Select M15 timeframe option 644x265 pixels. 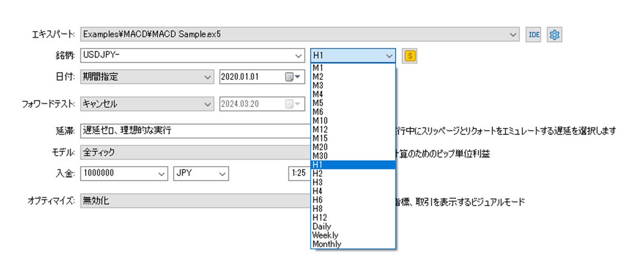320,138
